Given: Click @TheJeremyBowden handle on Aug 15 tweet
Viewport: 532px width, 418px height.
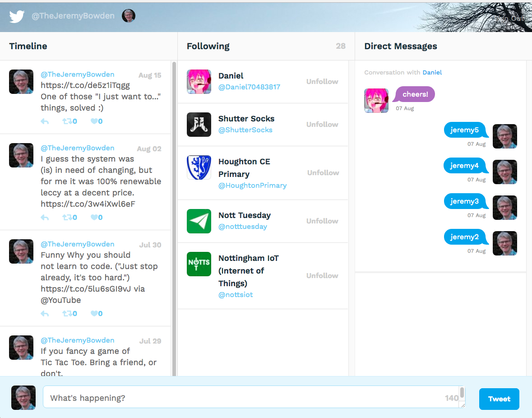Looking at the screenshot, I should pos(77,74).
